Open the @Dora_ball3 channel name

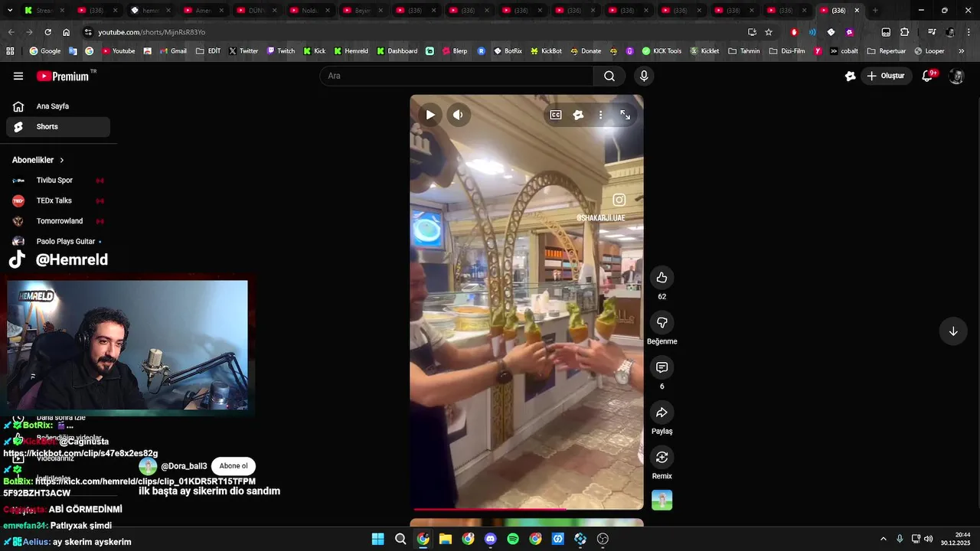click(x=184, y=466)
